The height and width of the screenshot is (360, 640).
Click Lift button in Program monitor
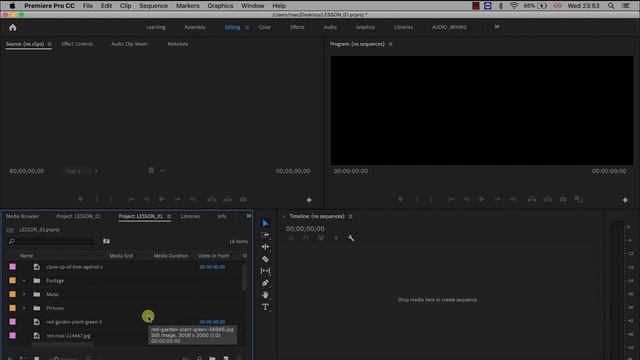pos(532,199)
